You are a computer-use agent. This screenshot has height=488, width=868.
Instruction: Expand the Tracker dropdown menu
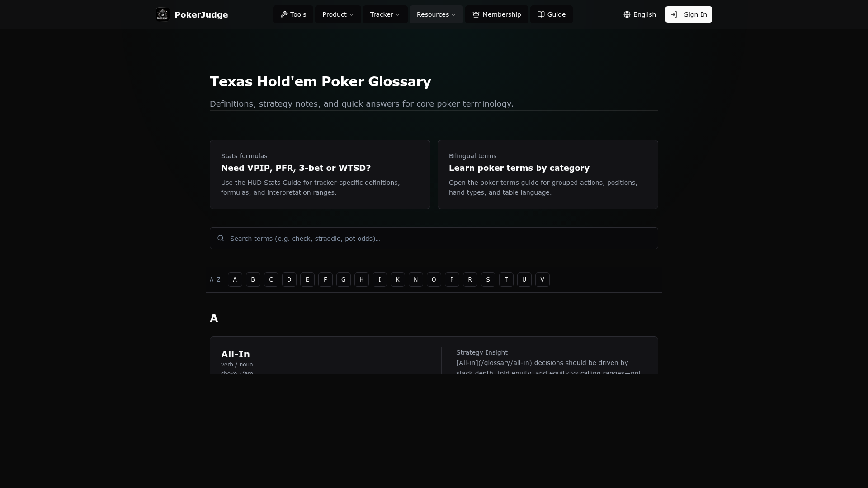pyautogui.click(x=385, y=14)
